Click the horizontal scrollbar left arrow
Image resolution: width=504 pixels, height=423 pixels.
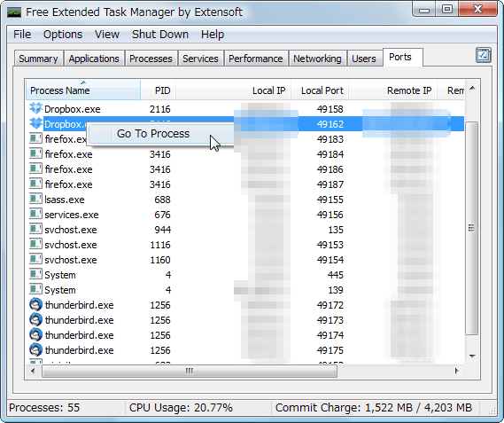coord(33,371)
